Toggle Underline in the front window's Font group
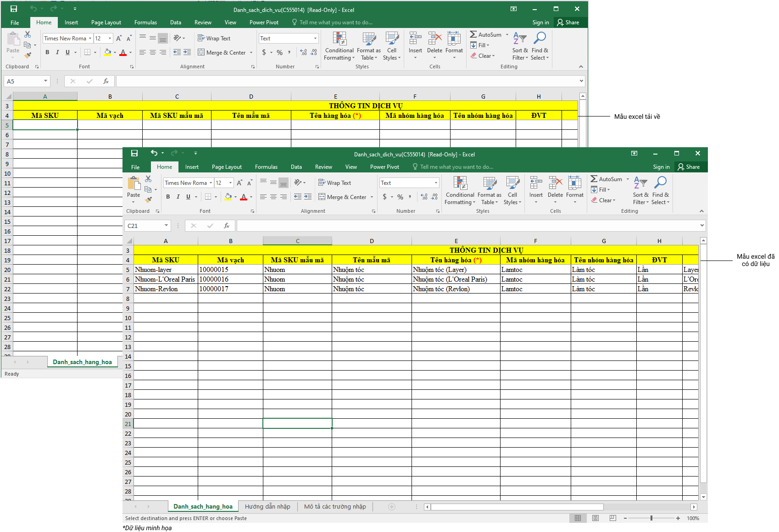Viewport: 779px width, 532px height. 188,197
